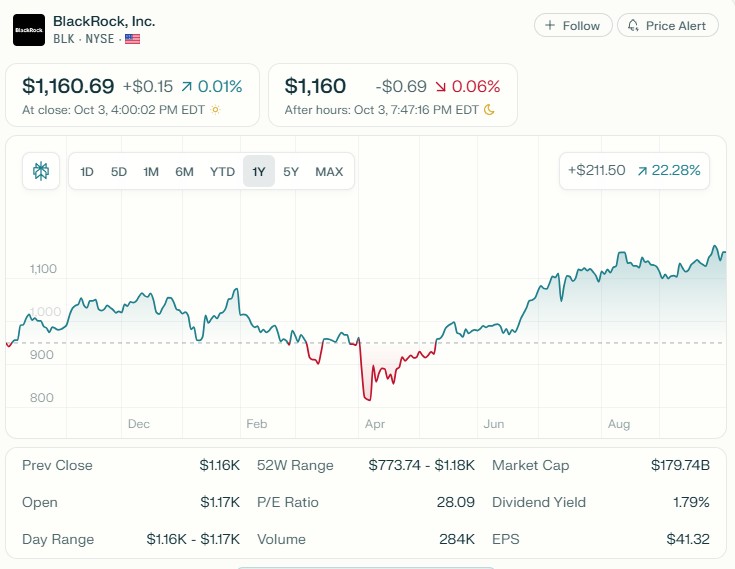Click the chart comparison icon button
735x569 pixels.
click(41, 171)
